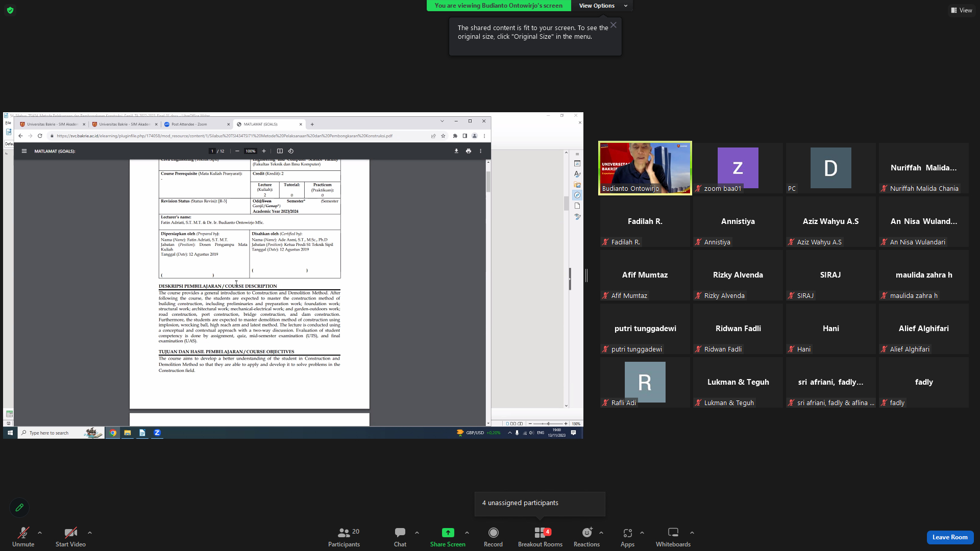Open the Chat panel
This screenshot has height=551, width=980.
click(400, 537)
